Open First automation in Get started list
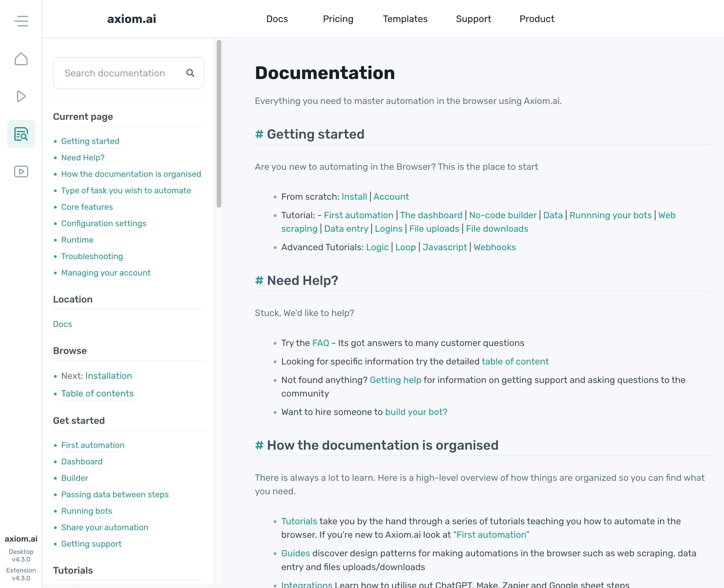The width and height of the screenshot is (724, 588). 93,445
